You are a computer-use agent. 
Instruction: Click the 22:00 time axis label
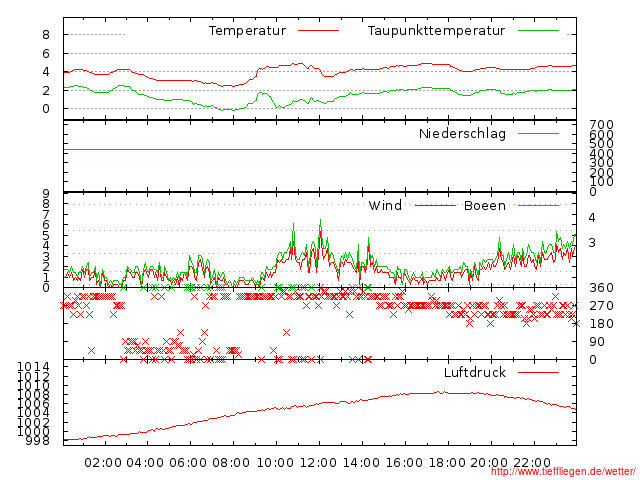click(532, 463)
